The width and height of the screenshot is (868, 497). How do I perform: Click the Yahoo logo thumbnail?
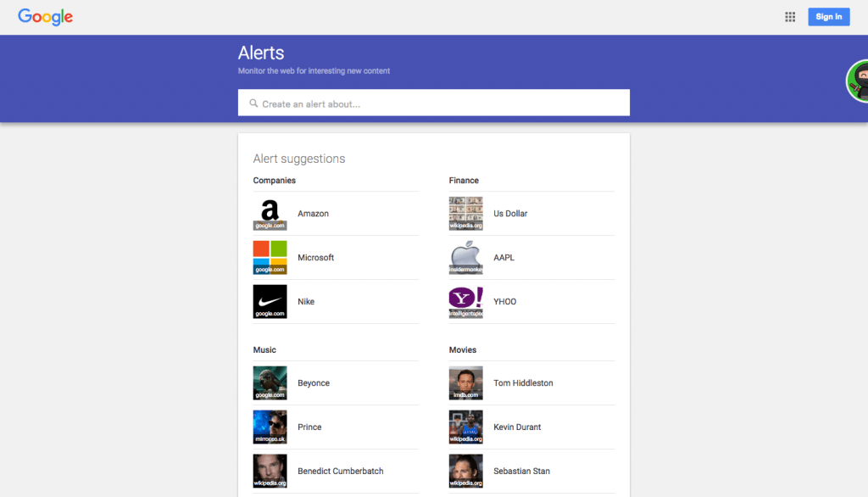pos(465,301)
